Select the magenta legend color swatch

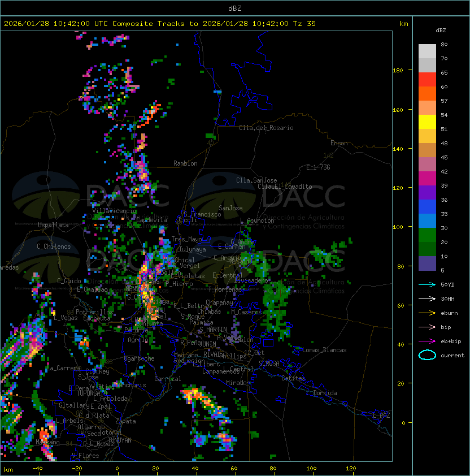[x=427, y=179]
